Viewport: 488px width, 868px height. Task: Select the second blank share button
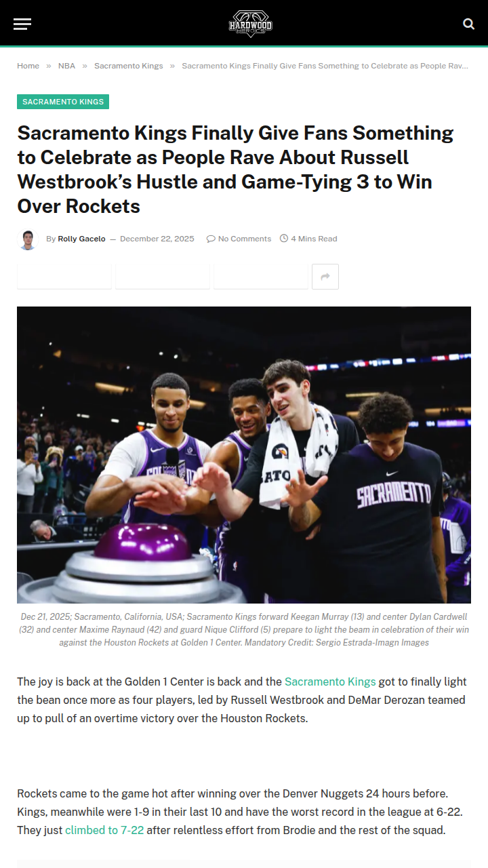tap(163, 277)
